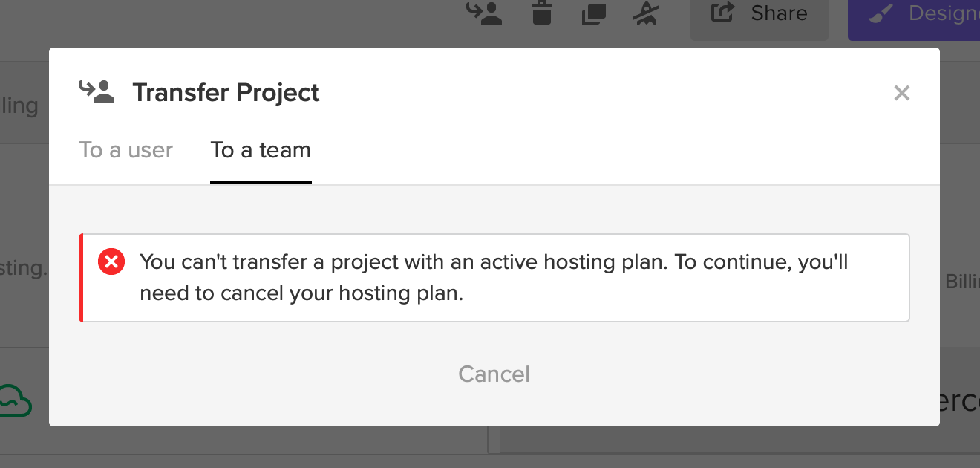Select the "To a team" tab

[261, 150]
